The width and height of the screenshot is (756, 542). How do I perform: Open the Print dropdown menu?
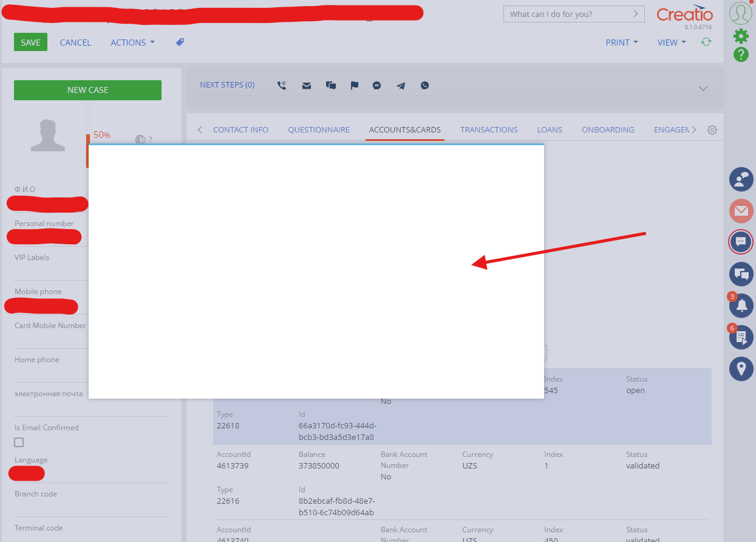(622, 43)
